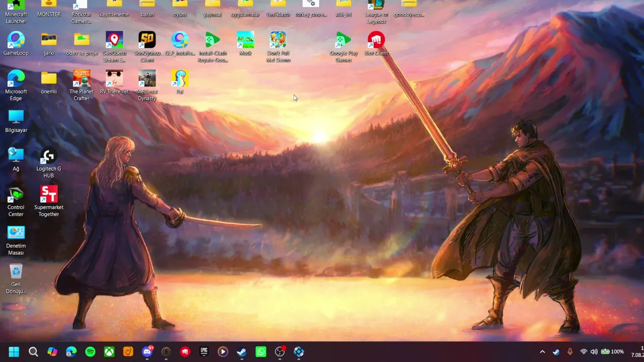The height and width of the screenshot is (362, 644).
Task: Open Discord from the taskbar
Action: (x=147, y=352)
